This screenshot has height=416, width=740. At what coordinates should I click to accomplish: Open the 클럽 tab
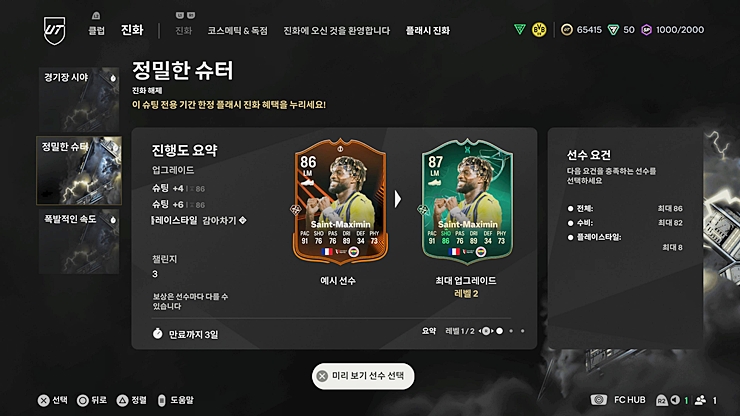click(96, 31)
